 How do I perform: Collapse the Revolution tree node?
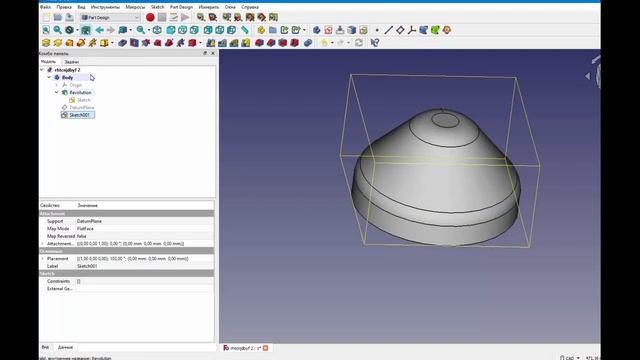[57, 92]
